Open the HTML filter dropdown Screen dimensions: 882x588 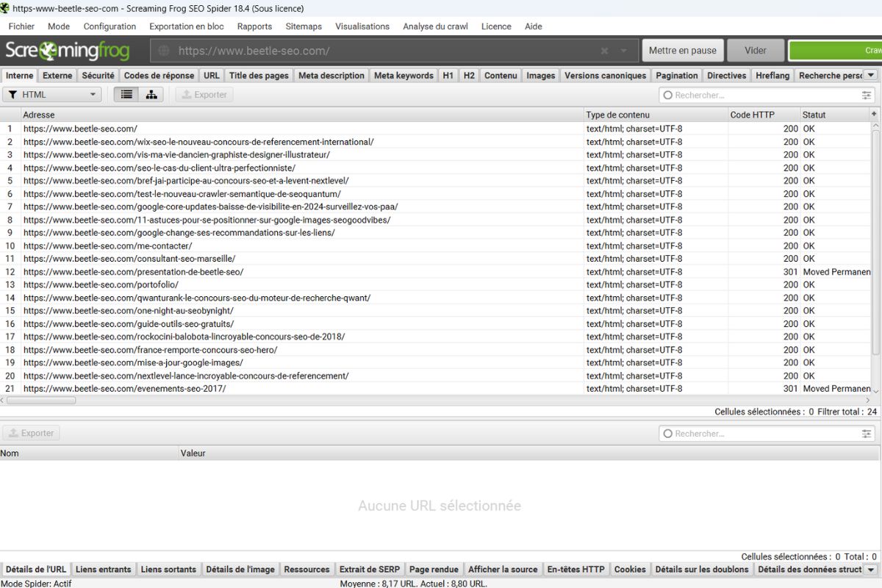pos(52,95)
